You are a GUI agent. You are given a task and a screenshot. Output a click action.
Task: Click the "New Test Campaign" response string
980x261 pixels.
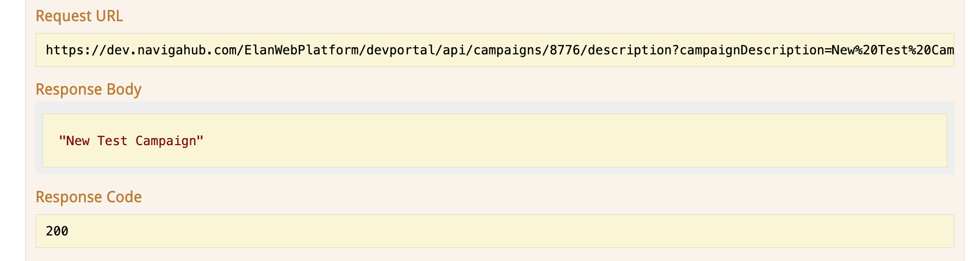pos(131,141)
